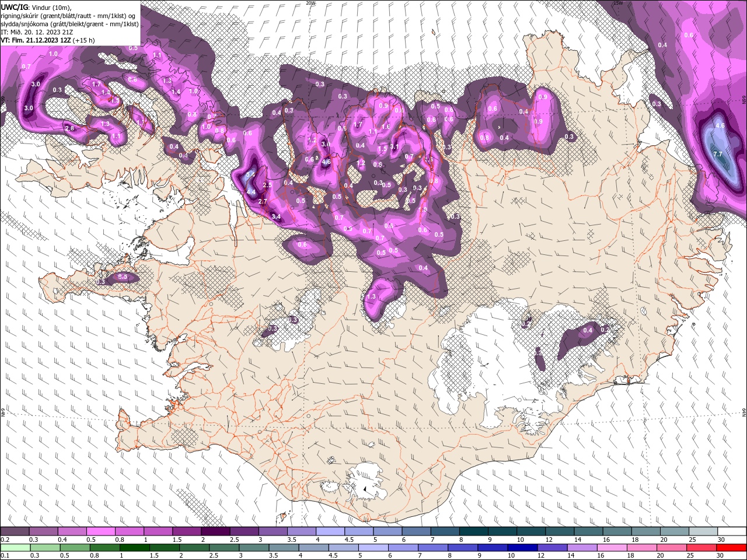
Task: Pick the red rain-scale swatch between 25 and 30
Action: click(700, 547)
